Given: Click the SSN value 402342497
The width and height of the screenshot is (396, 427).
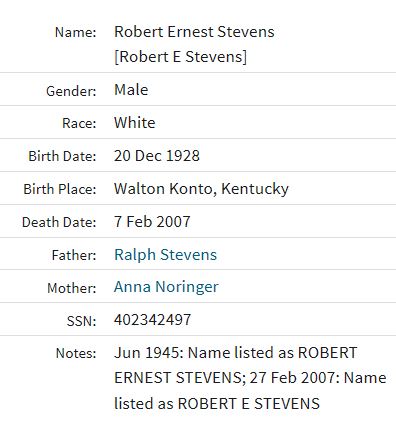Looking at the screenshot, I should [x=152, y=320].
